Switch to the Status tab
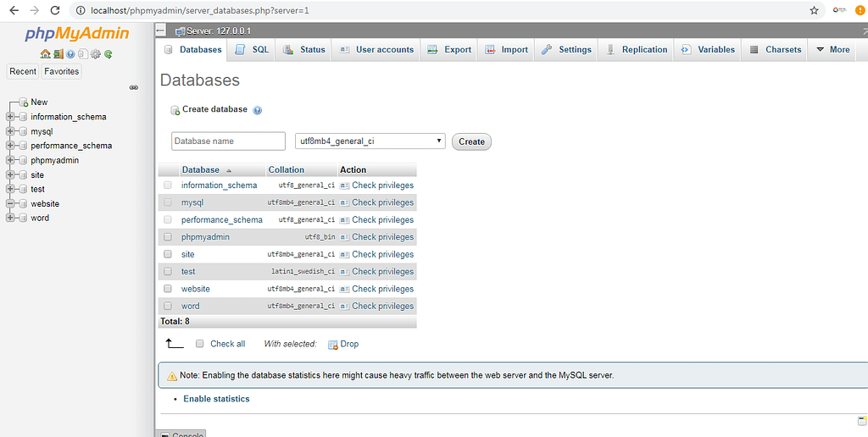Image resolution: width=868 pixels, height=437 pixels. (x=304, y=49)
